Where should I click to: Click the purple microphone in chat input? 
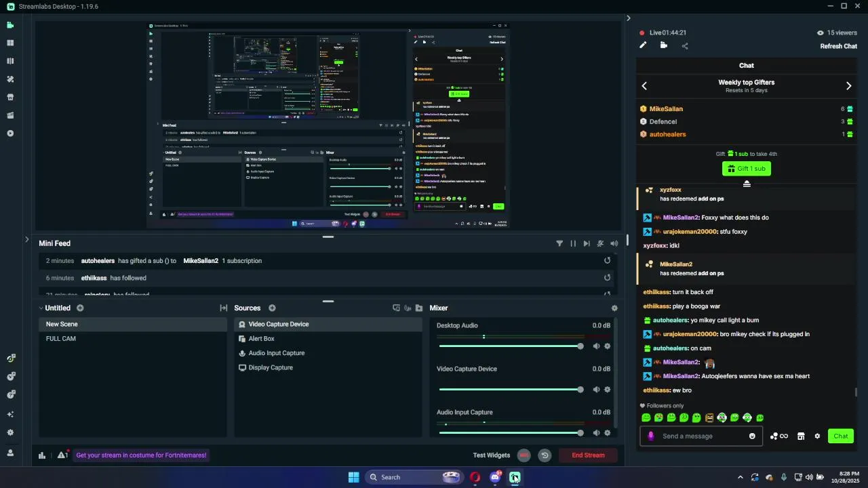(651, 436)
